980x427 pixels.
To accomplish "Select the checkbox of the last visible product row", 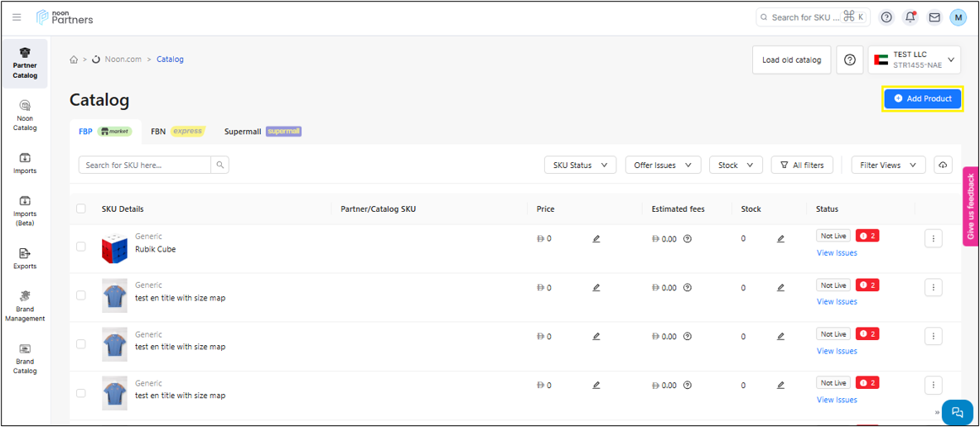I will tap(81, 393).
